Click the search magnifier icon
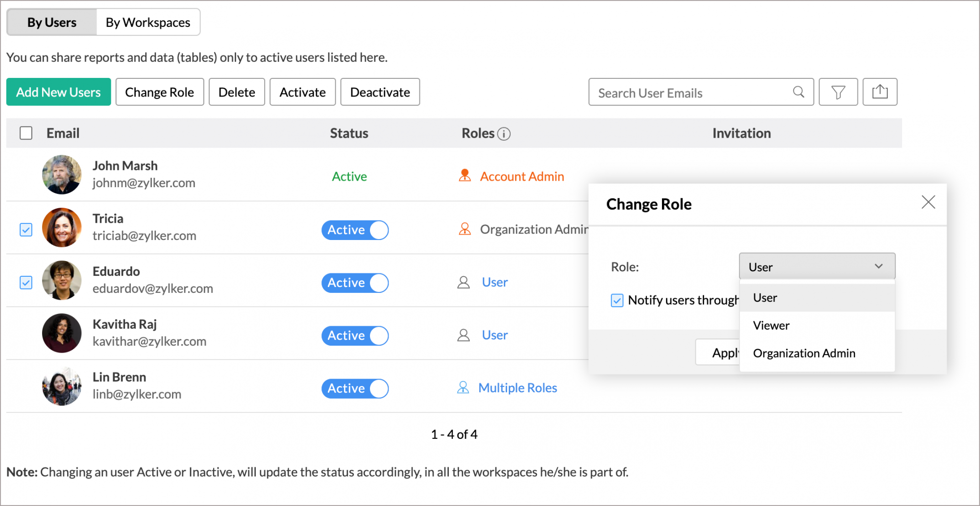 pos(798,92)
